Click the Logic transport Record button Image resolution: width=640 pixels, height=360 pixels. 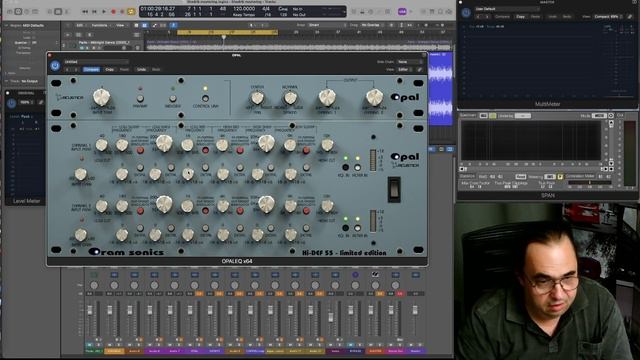point(113,12)
